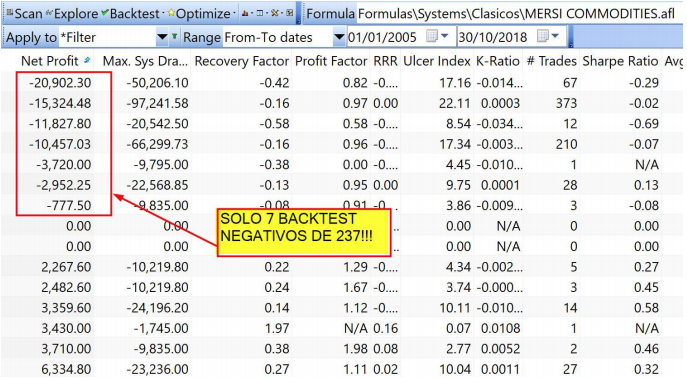This screenshot has height=379, width=687.
Task: Sort by K-Ratio column header
Action: coord(498,61)
